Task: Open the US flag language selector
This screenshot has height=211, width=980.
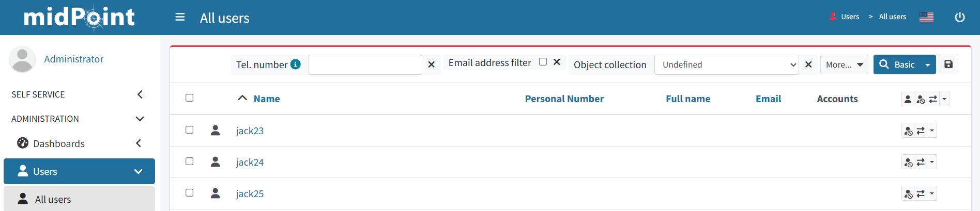Action: [x=926, y=17]
